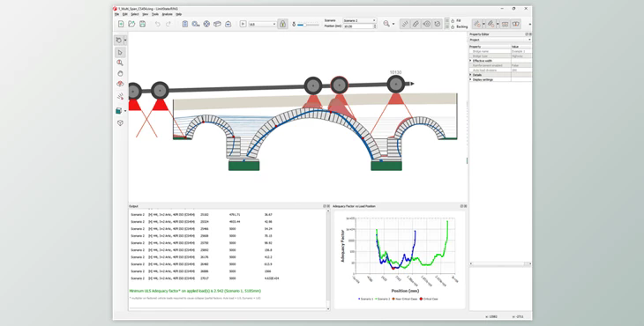
Task: Save the project with the disk icon
Action: [x=142, y=24]
